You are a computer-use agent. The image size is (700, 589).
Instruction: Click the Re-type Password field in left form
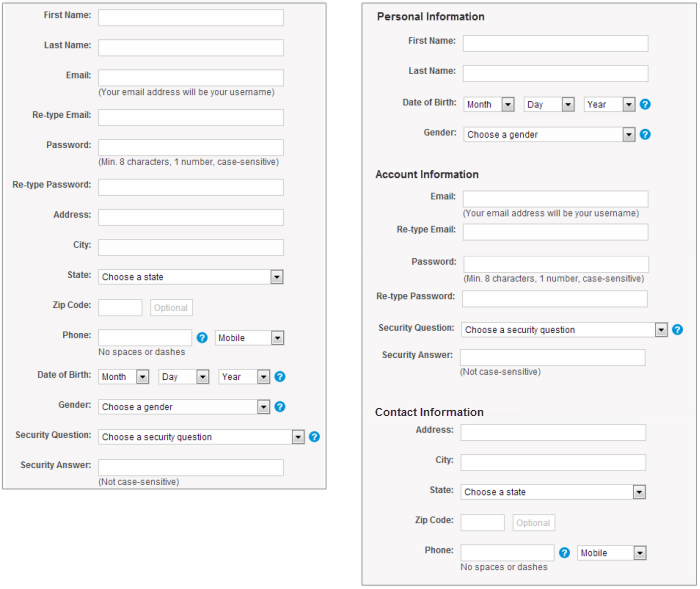(191, 187)
